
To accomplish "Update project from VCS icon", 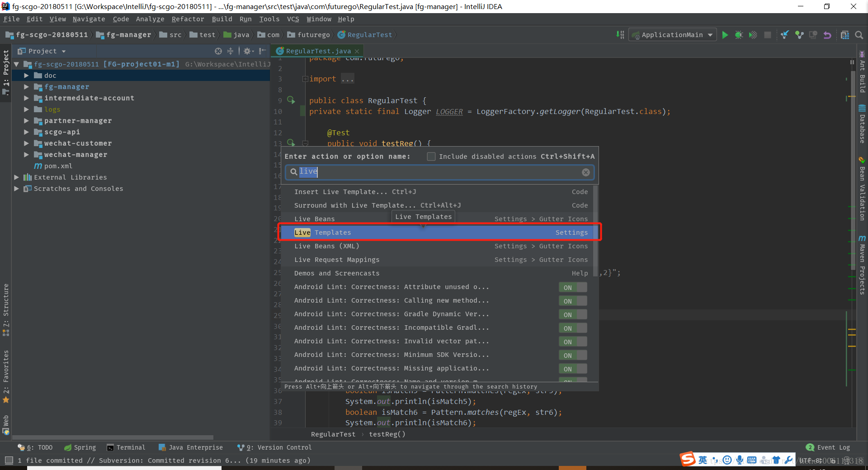I will [785, 35].
